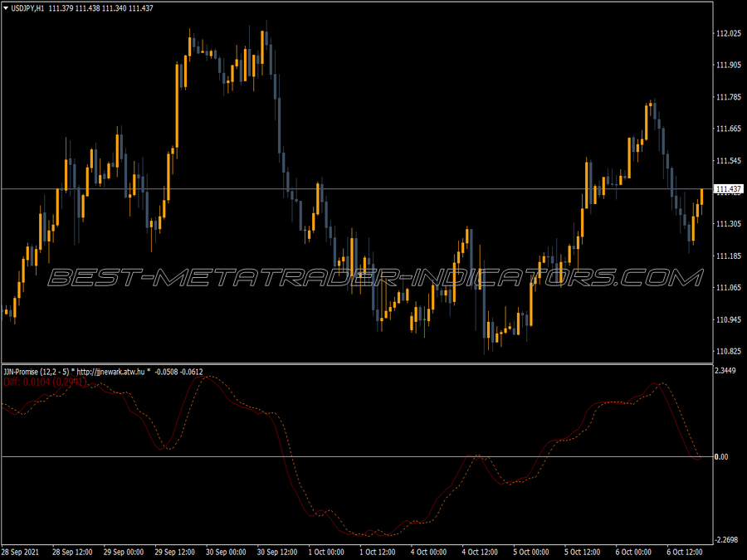Click the 30 Sep 00:00 time label
This screenshot has height=560, width=747.
[x=226, y=552]
